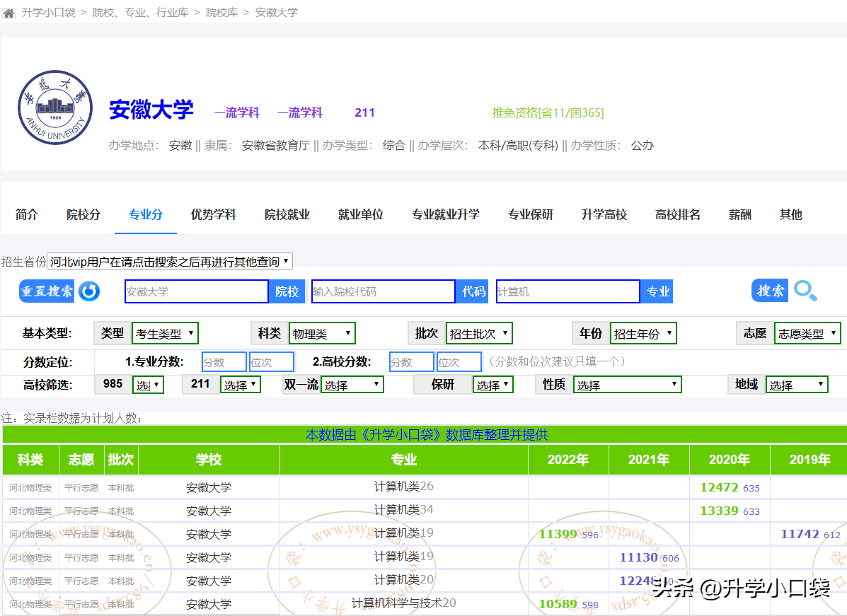The image size is (847, 616).
Task: Click the 2020年 column header
Action: [730, 460]
